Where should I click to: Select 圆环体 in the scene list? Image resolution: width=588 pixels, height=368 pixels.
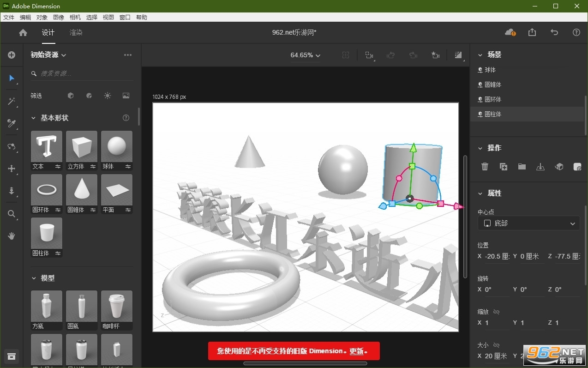coord(527,99)
